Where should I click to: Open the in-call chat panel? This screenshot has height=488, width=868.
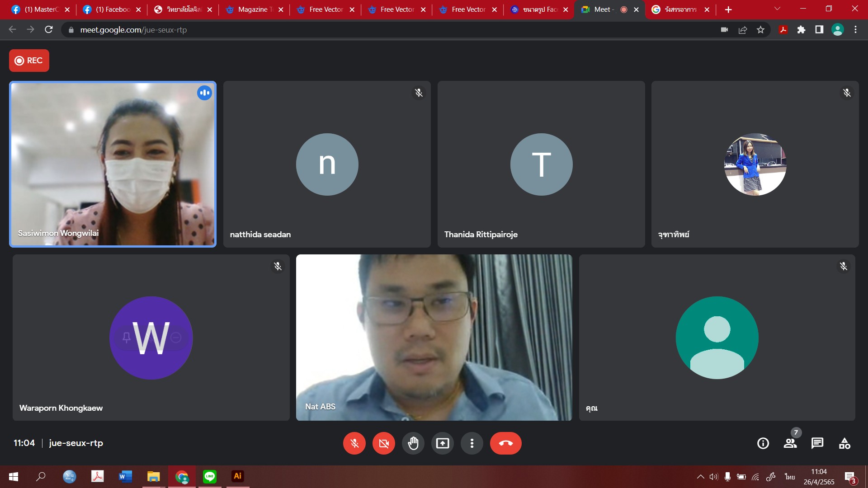[817, 443]
